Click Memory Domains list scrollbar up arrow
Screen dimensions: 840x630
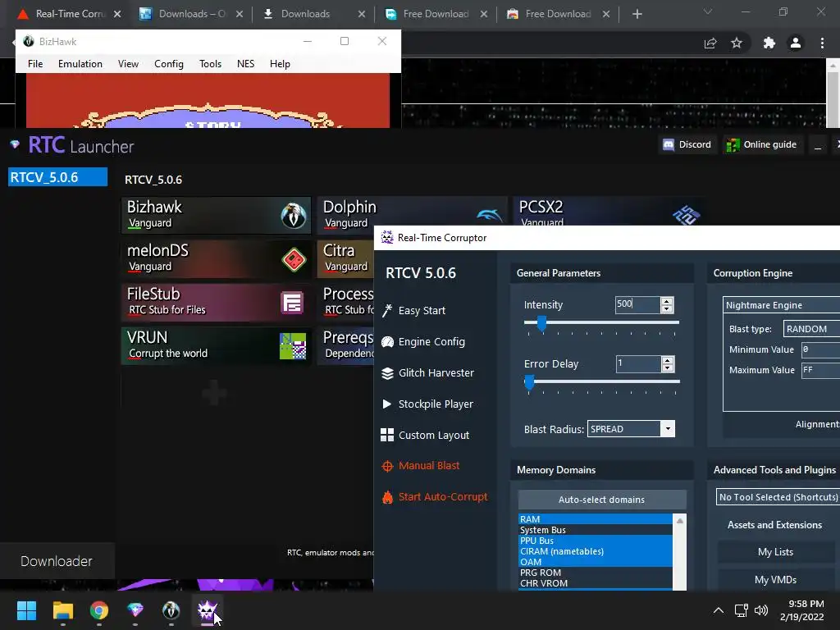680,521
